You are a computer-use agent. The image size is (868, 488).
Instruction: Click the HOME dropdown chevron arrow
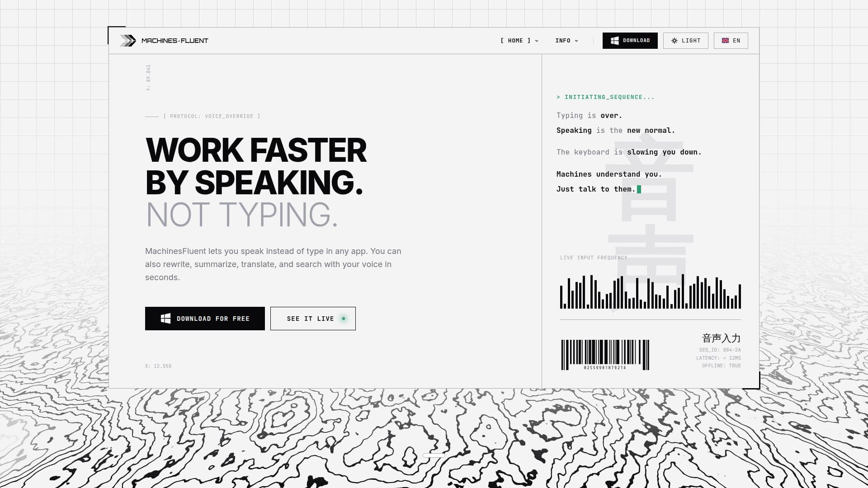click(x=537, y=41)
